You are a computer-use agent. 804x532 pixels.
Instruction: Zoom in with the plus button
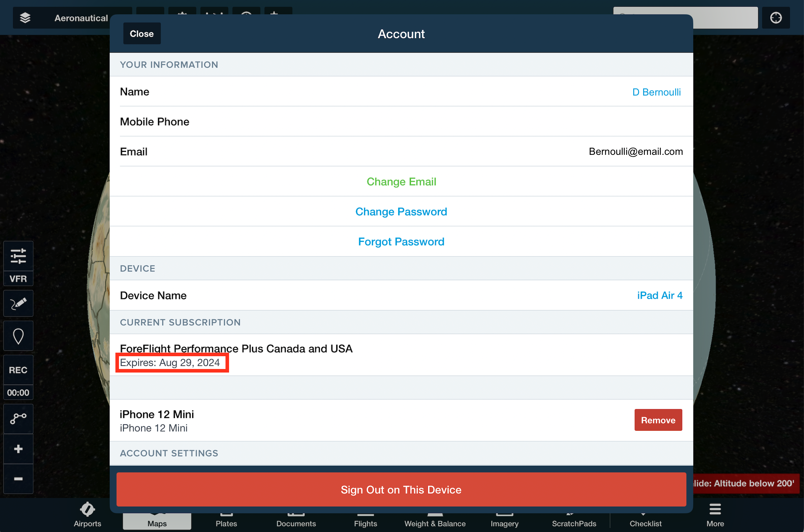tap(18, 449)
